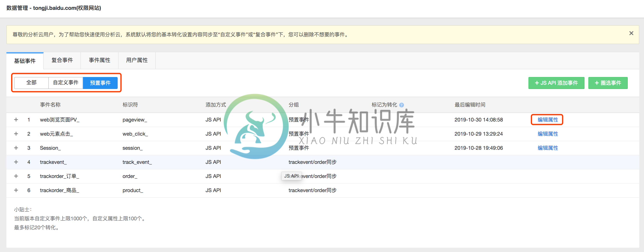Click 编辑属性 for Session_
The height and width of the screenshot is (252, 644).
pos(548,148)
